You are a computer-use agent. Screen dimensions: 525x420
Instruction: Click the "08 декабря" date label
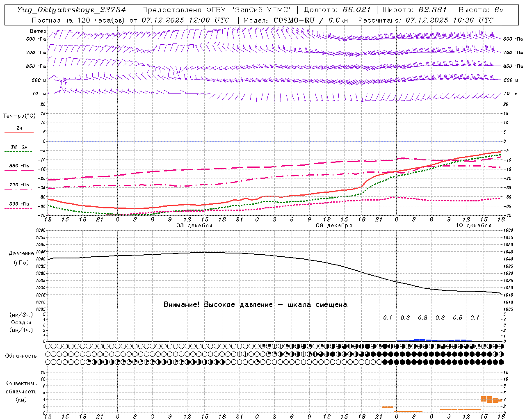pyautogui.click(x=194, y=226)
